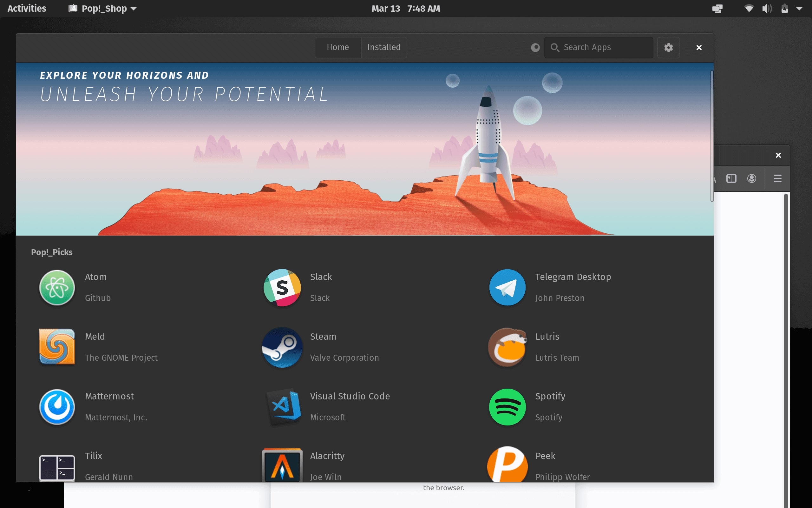This screenshot has height=508, width=812.
Task: Select the Visual Studio Code title
Action: pyautogui.click(x=350, y=397)
